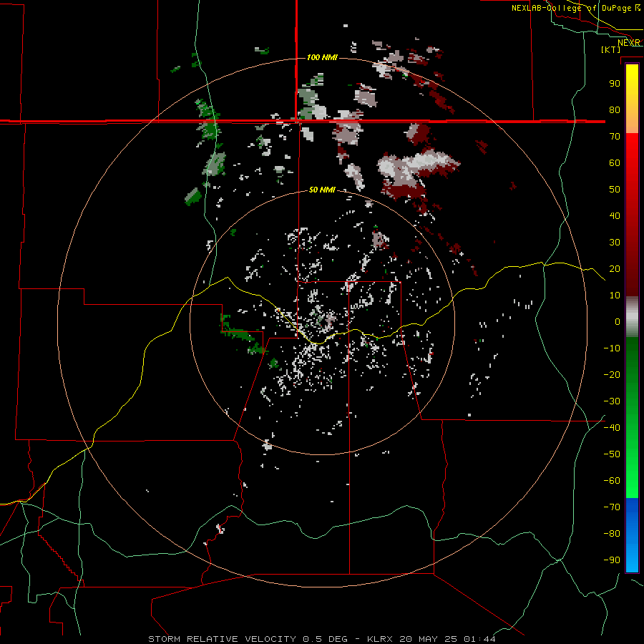644x644 pixels.
Task: Click the positive 10 velocity scale label
Action: click(615, 296)
